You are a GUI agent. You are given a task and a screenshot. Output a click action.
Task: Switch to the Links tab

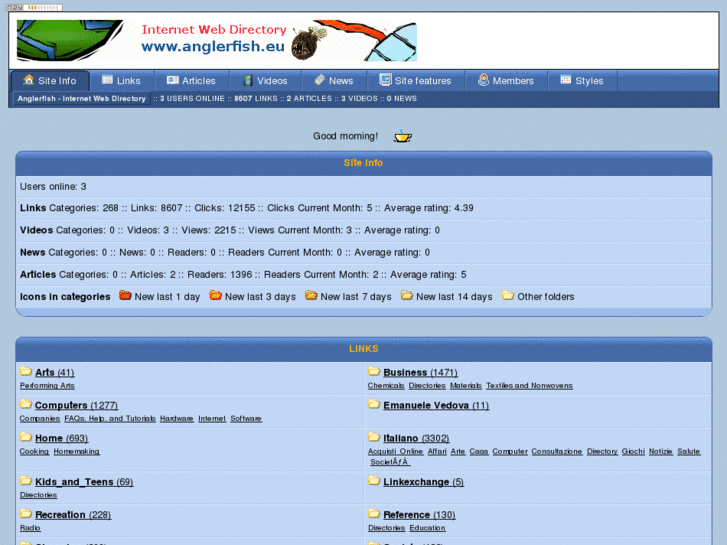coord(122,81)
